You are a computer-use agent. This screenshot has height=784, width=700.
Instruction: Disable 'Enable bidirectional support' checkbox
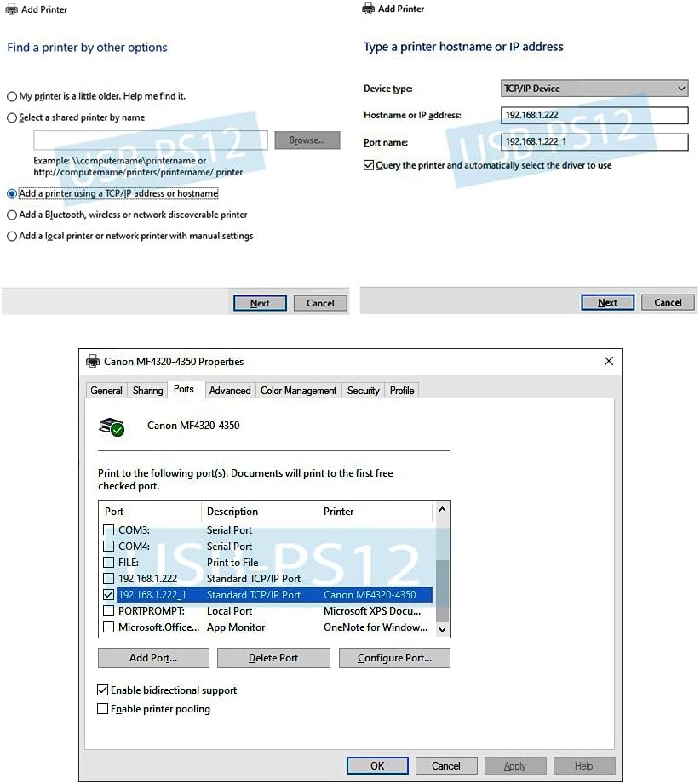coord(103,690)
